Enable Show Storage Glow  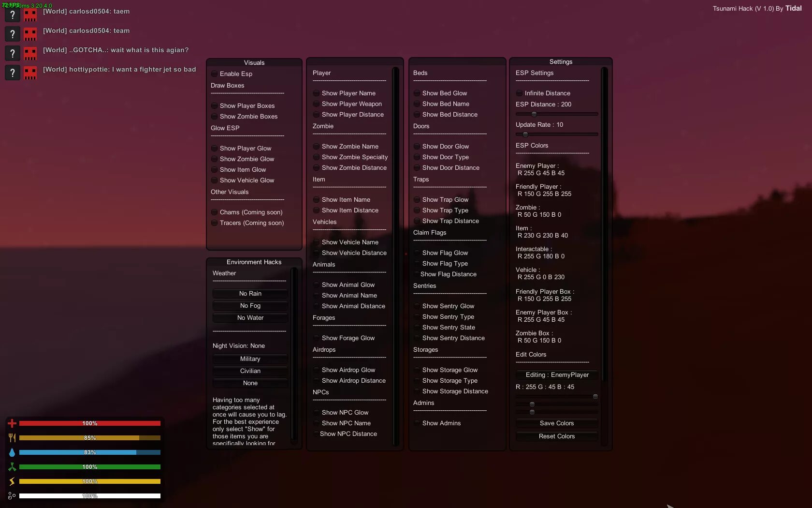(417, 370)
